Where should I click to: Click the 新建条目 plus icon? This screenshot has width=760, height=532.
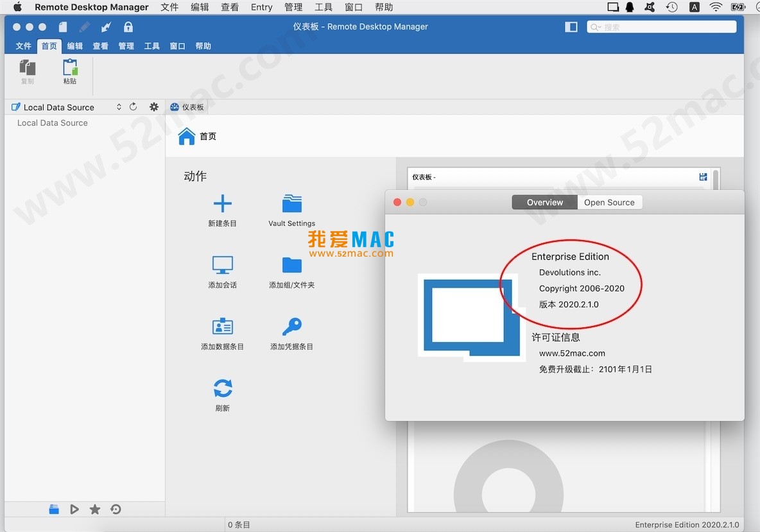(222, 204)
